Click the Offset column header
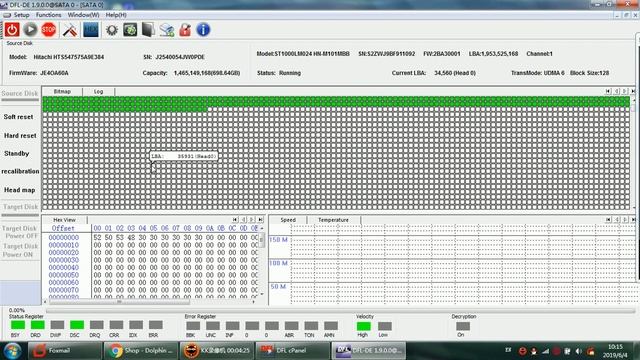 (x=63, y=228)
